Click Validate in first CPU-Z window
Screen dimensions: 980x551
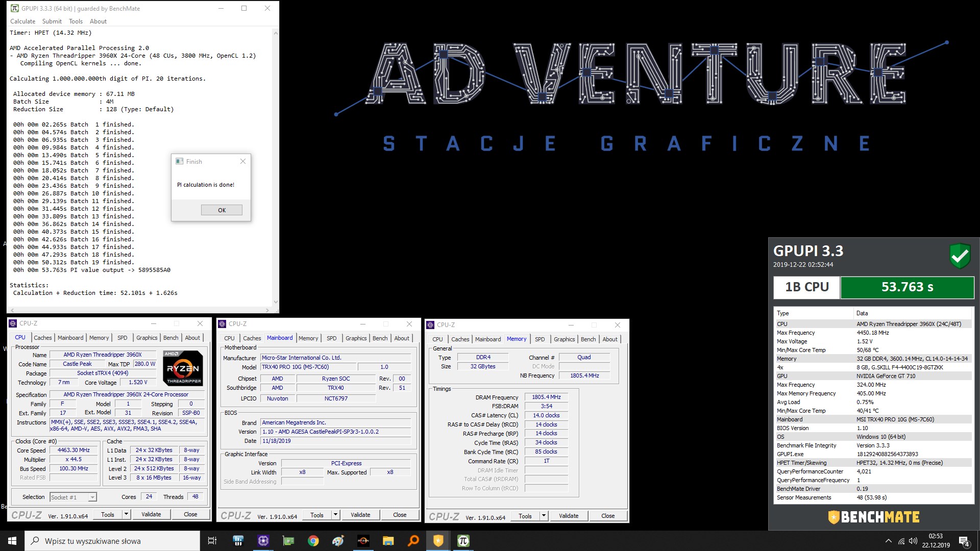[x=151, y=514]
